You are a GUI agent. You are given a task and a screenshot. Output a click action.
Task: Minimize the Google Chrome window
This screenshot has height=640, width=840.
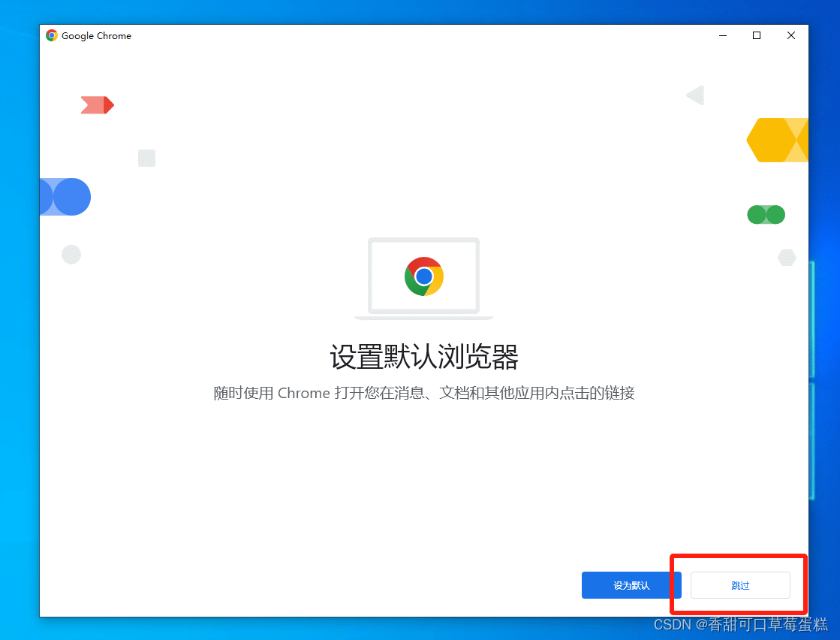click(722, 35)
